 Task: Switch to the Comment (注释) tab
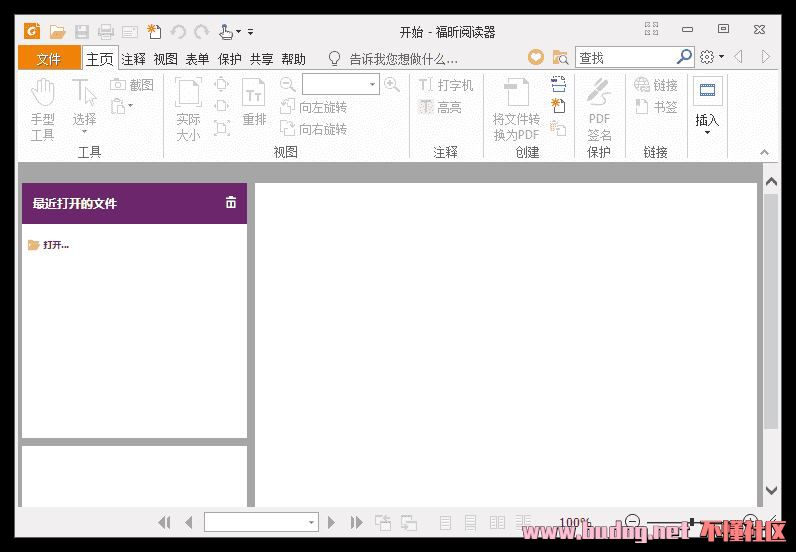pos(133,59)
